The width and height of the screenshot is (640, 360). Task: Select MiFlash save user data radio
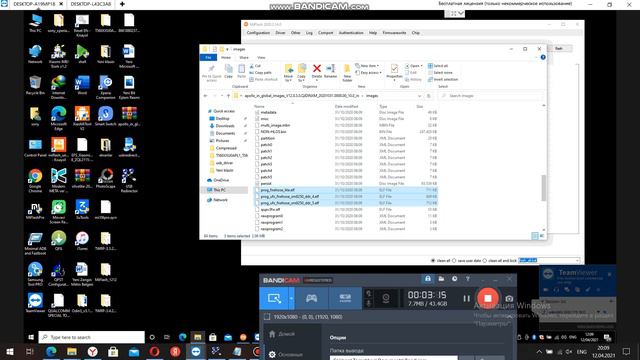pos(454,260)
